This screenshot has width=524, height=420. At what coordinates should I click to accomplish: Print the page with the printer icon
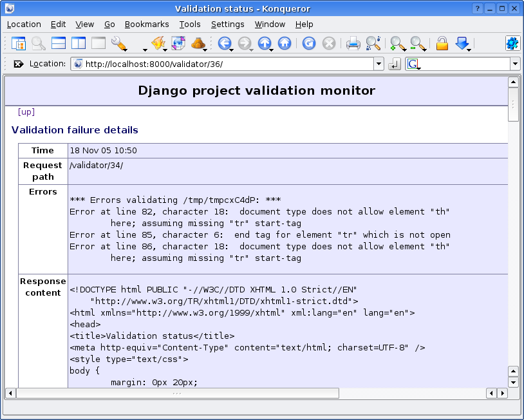click(353, 43)
